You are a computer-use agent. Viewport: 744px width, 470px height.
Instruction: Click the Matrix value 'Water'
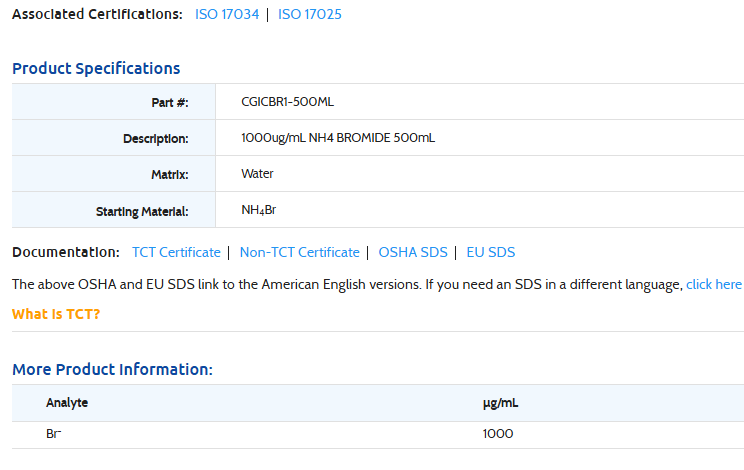(x=257, y=174)
